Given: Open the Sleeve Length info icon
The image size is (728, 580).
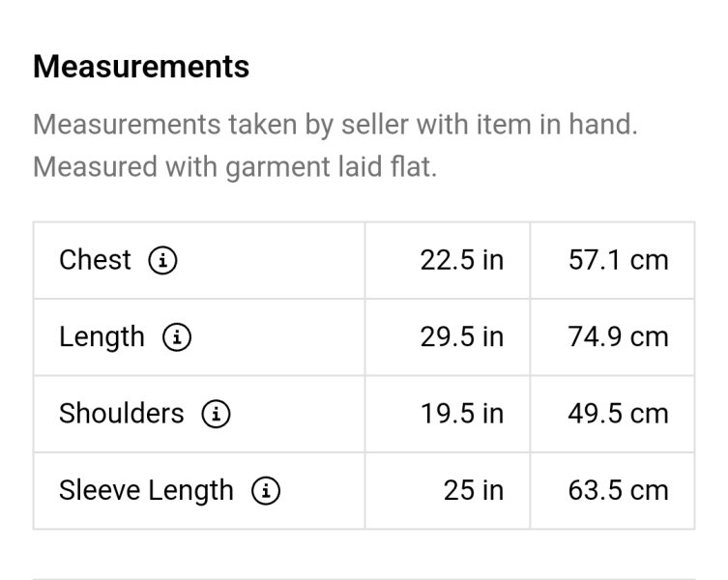Looking at the screenshot, I should tap(266, 490).
